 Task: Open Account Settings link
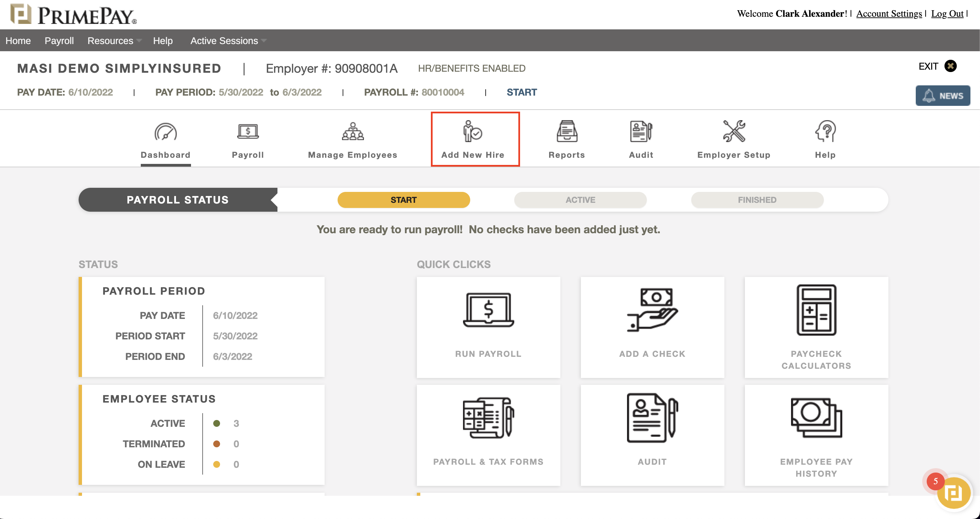click(x=889, y=14)
